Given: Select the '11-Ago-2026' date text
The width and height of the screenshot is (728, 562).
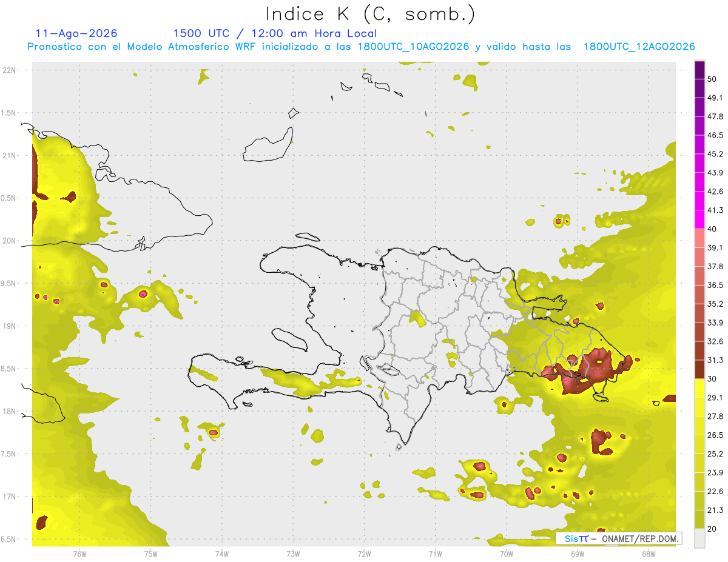Looking at the screenshot, I should (x=76, y=33).
